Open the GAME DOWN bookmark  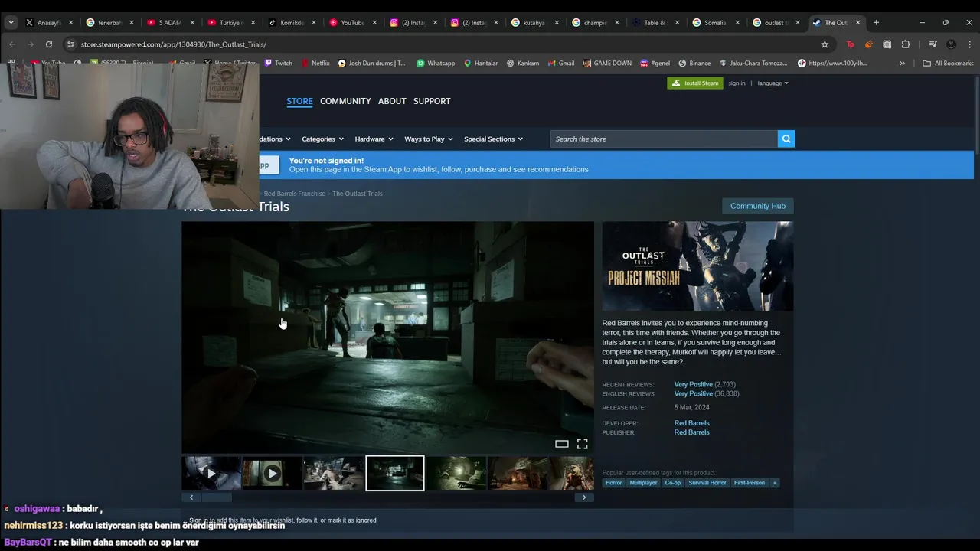[x=606, y=64]
